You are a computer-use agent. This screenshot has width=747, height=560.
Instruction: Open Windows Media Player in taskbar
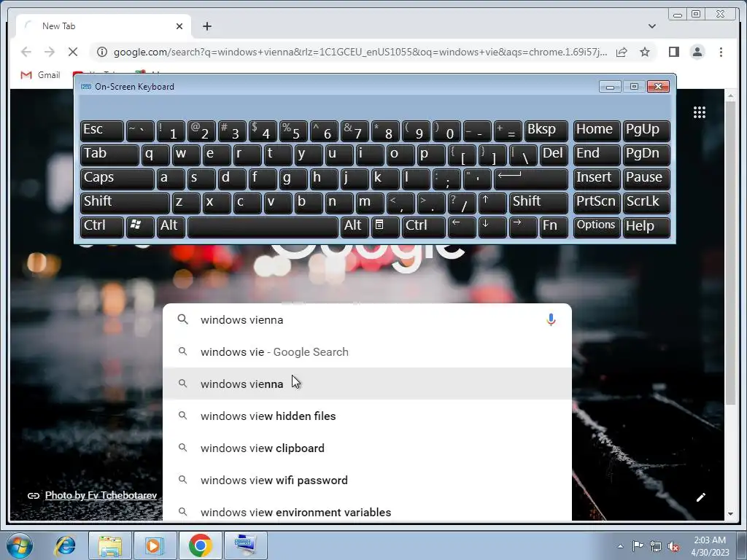155,545
